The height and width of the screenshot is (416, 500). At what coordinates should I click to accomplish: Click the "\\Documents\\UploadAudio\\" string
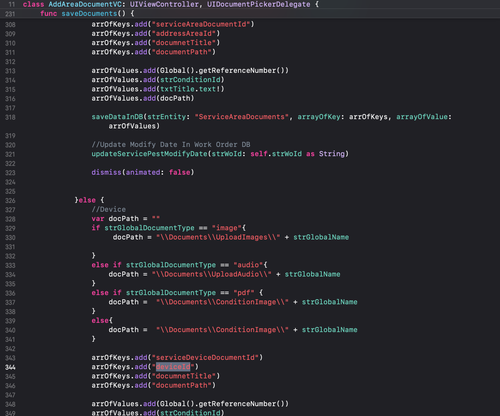click(x=212, y=274)
